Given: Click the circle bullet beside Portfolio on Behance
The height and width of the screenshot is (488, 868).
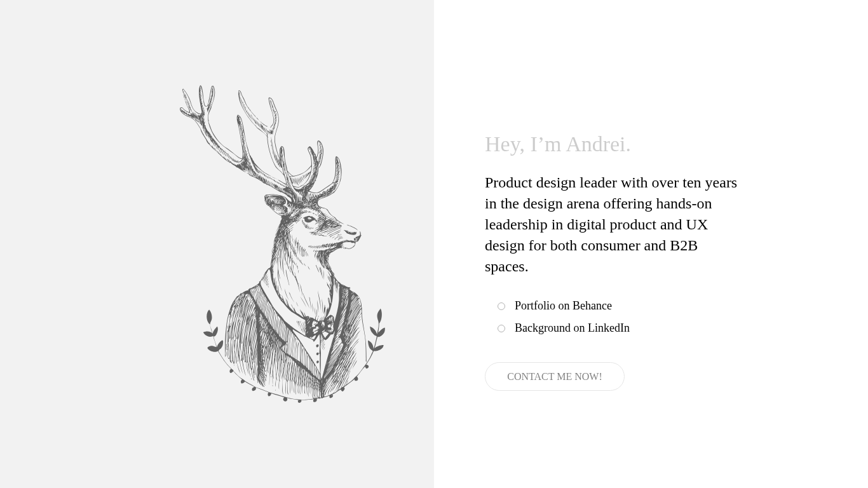Looking at the screenshot, I should coord(501,306).
